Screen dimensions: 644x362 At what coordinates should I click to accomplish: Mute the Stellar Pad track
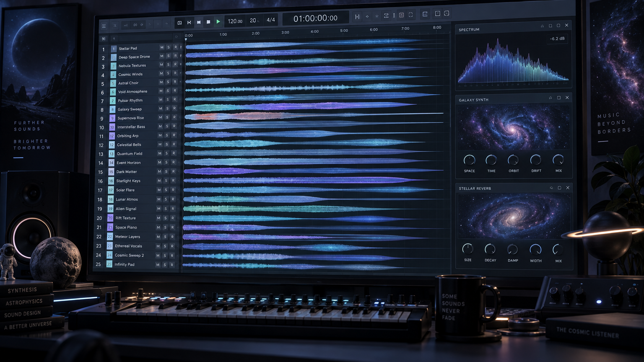pos(162,47)
